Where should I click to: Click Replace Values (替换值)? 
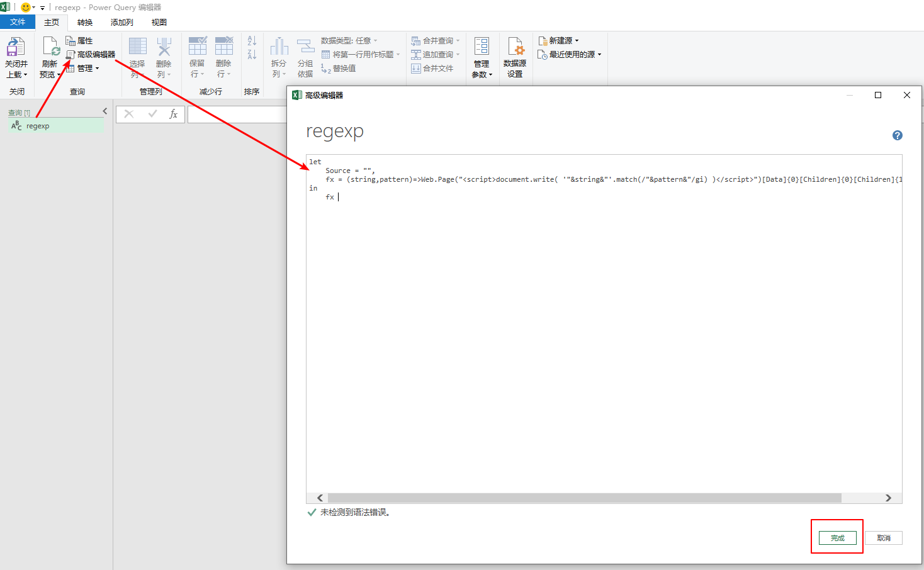pyautogui.click(x=339, y=69)
